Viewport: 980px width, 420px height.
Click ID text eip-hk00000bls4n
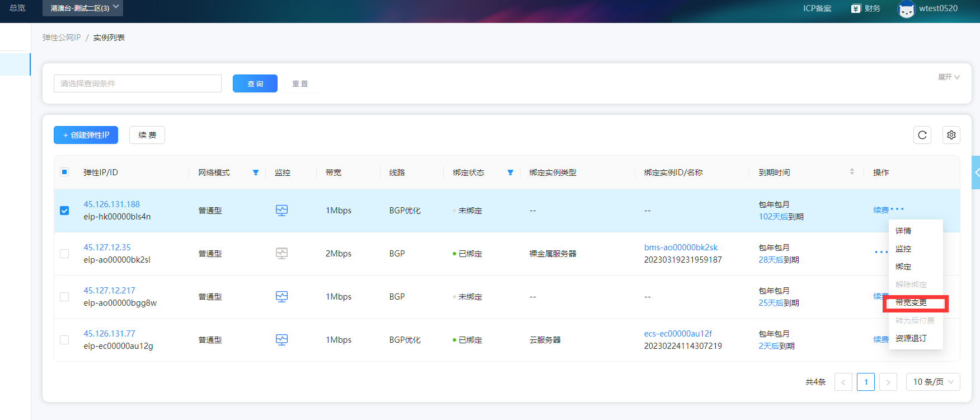117,217
